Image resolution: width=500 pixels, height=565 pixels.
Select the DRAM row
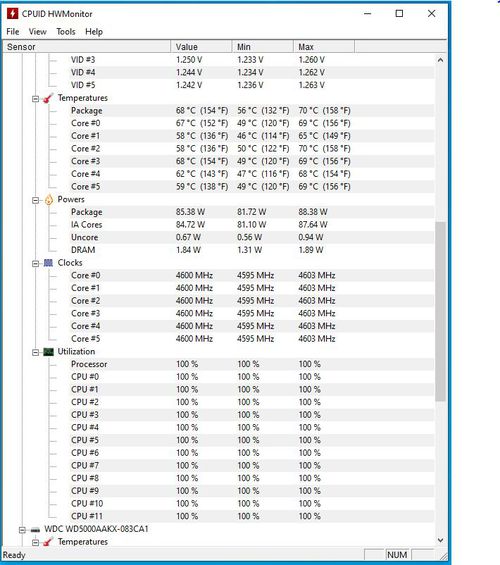(252, 250)
